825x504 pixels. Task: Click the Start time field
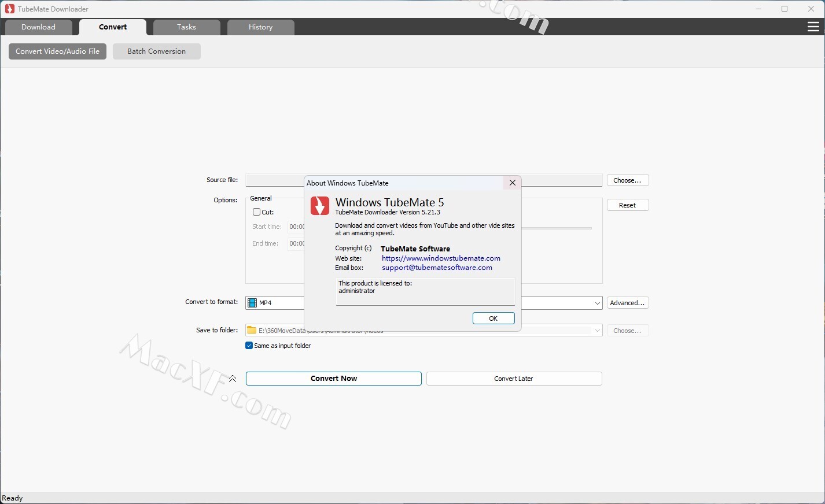pos(296,227)
